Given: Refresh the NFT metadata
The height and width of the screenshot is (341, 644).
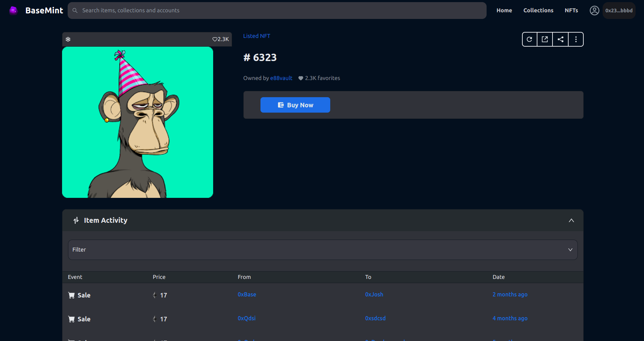Looking at the screenshot, I should click(529, 39).
